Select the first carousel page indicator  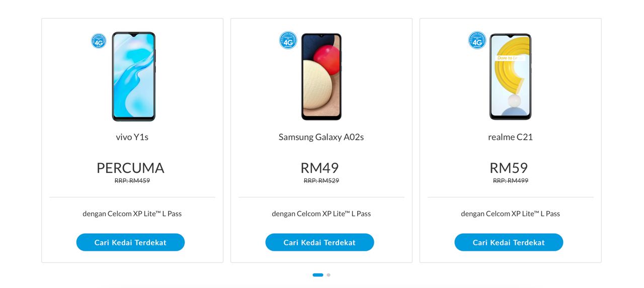tap(317, 275)
